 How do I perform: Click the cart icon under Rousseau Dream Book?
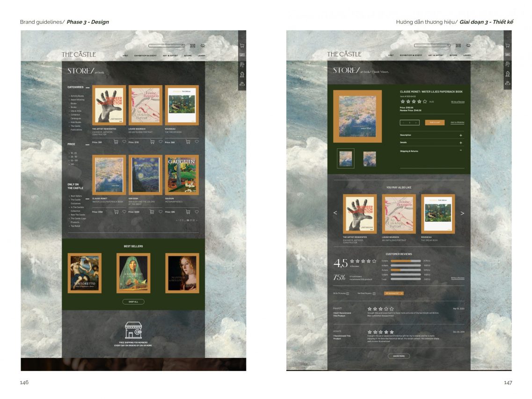coord(188,142)
